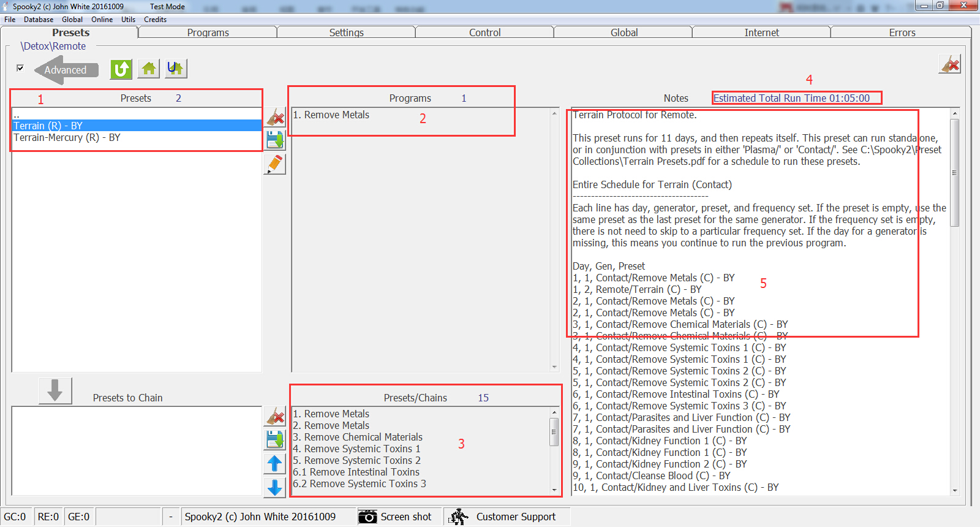Click the 'RE:0' status bar entry
Image resolution: width=980 pixels, height=527 pixels.
(x=48, y=517)
